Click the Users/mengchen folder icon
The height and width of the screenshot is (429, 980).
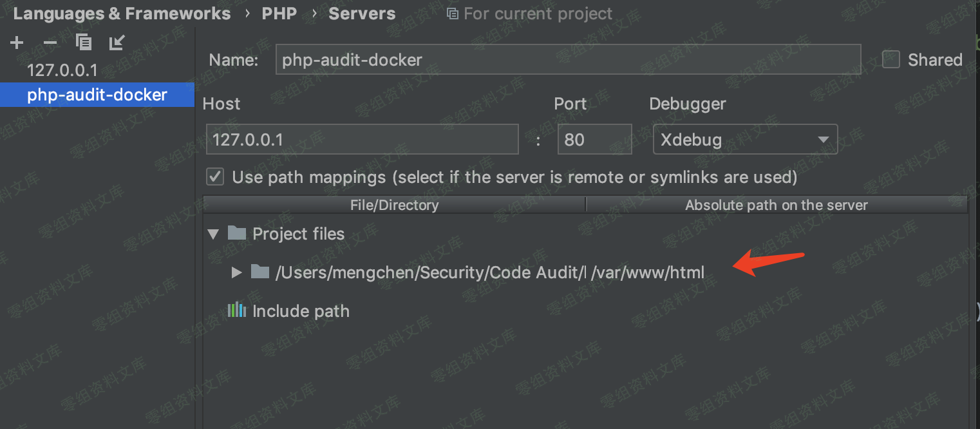259,272
